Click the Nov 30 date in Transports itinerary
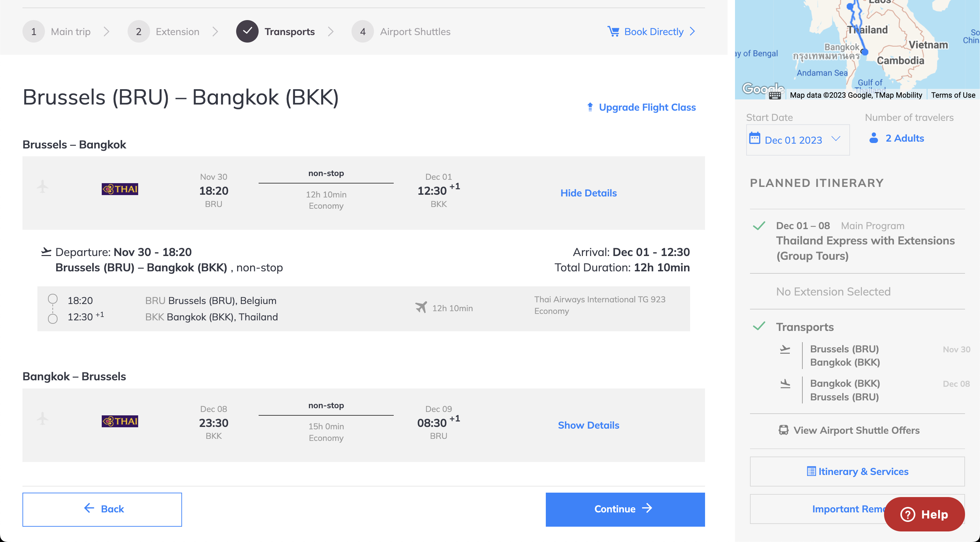980x542 pixels. (957, 349)
